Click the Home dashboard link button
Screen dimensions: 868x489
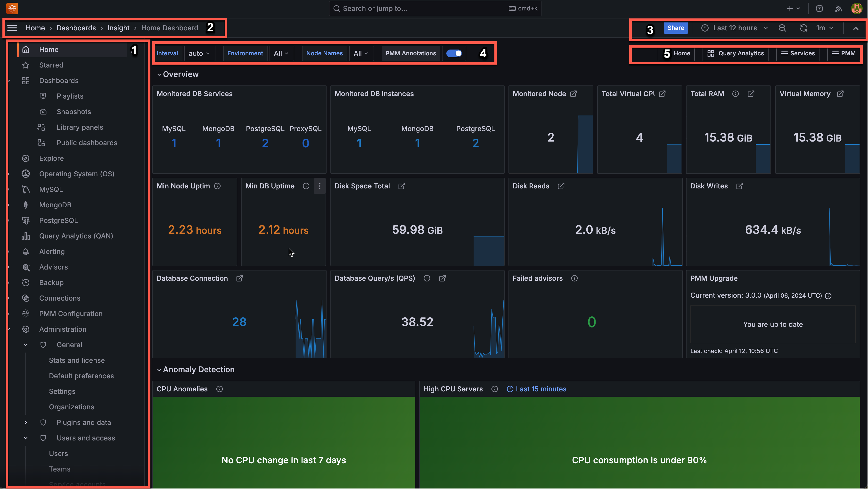[676, 53]
